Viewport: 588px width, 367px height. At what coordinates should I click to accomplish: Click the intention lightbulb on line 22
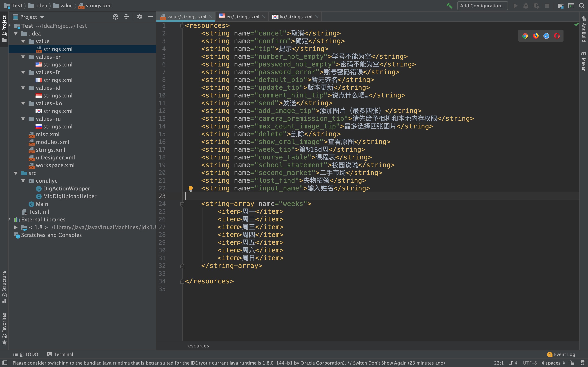click(x=191, y=188)
